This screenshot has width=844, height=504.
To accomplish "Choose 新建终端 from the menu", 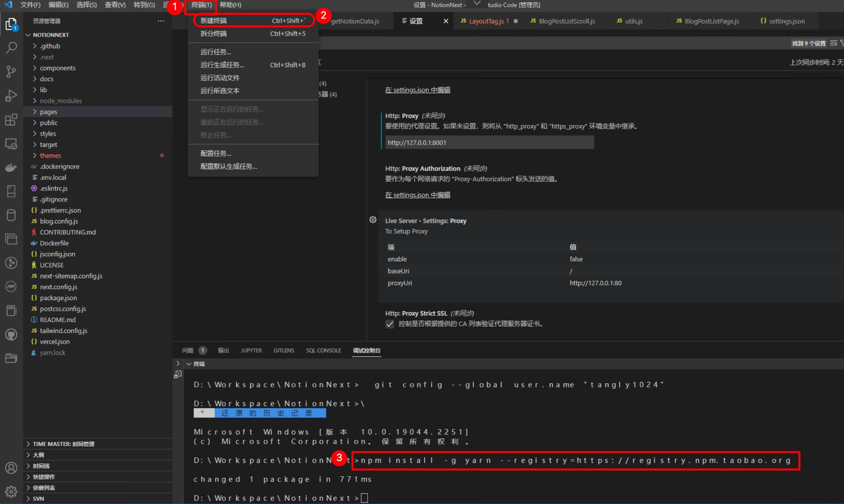I will tap(253, 21).
